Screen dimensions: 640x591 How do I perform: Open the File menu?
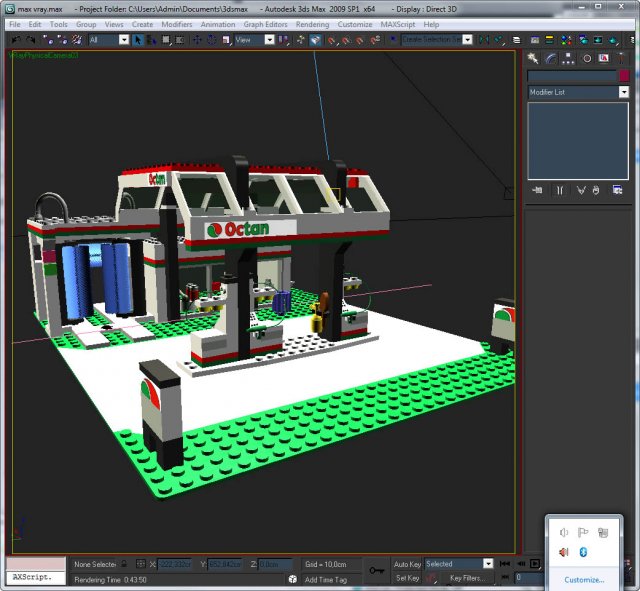click(15, 24)
